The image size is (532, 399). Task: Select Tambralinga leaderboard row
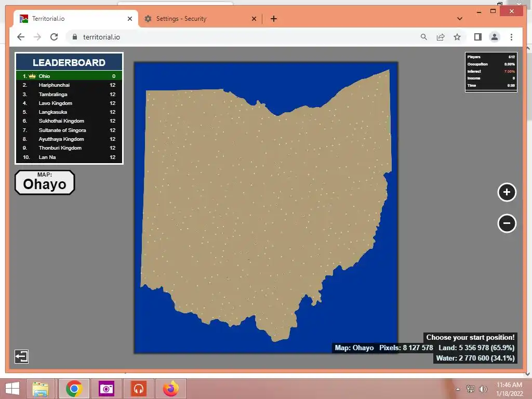(69, 95)
